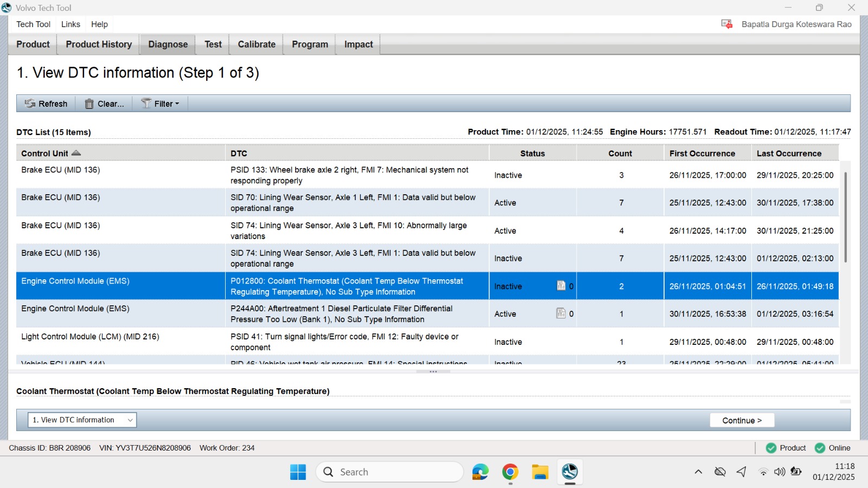This screenshot has width=868, height=488.
Task: Click the panel splitter grip handle
Action: [433, 371]
